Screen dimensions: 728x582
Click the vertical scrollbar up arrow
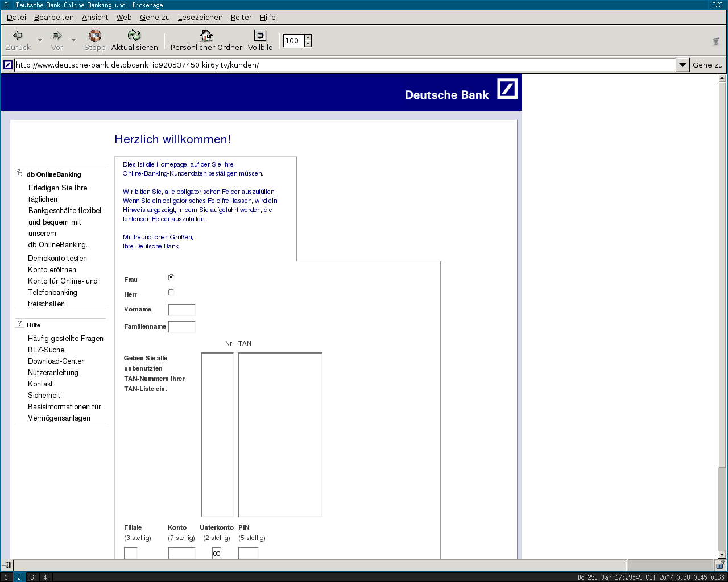[x=722, y=78]
